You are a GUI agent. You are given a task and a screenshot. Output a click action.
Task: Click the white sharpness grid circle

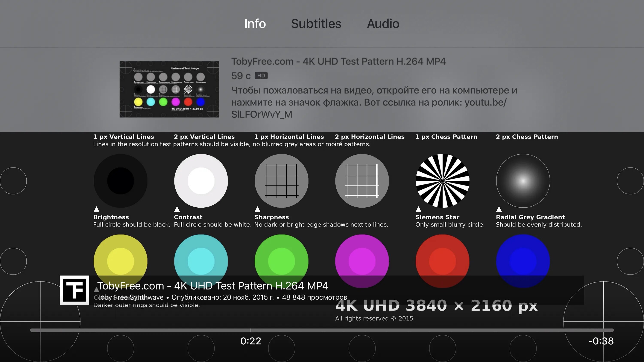[x=362, y=181]
